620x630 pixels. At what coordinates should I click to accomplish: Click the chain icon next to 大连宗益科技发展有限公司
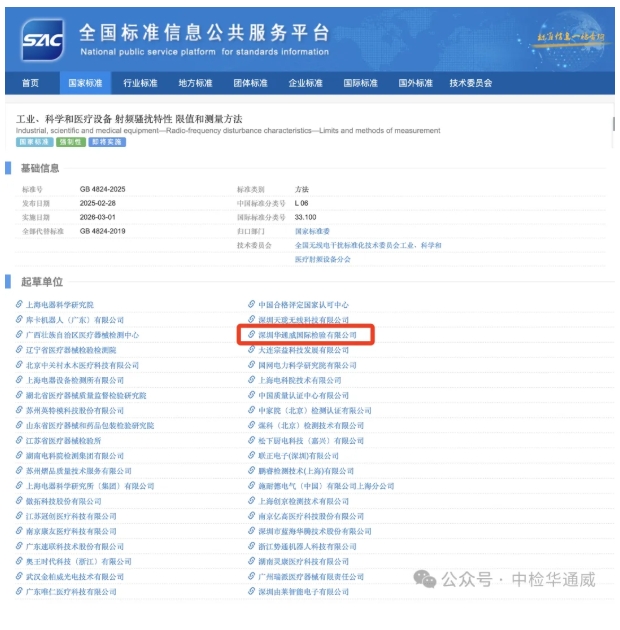tap(252, 350)
